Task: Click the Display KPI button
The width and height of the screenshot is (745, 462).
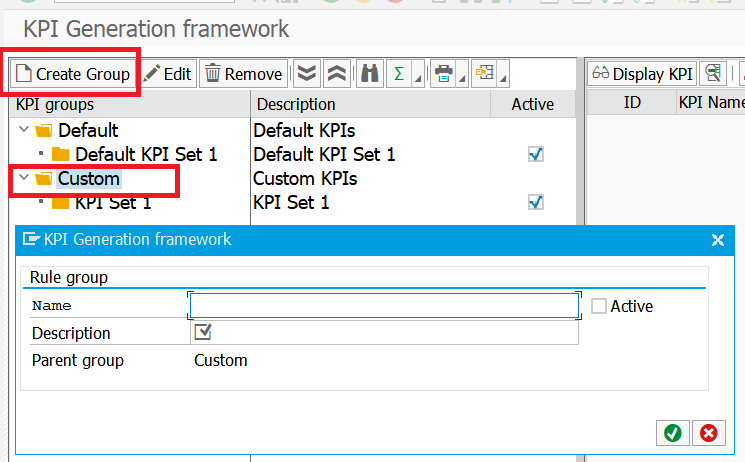Action: [x=642, y=74]
